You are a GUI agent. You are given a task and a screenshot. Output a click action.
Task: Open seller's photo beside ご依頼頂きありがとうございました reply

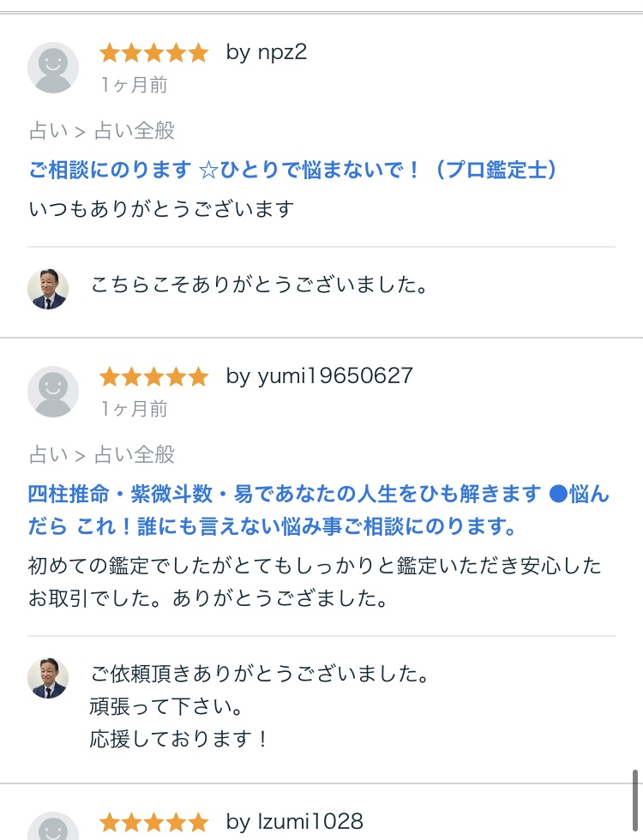pyautogui.click(x=47, y=678)
